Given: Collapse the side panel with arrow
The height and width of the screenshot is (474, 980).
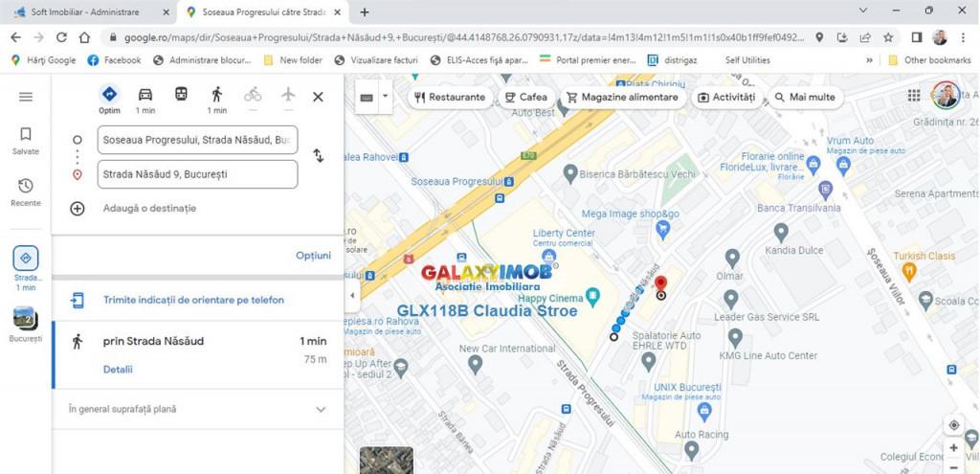Looking at the screenshot, I should tap(352, 296).
